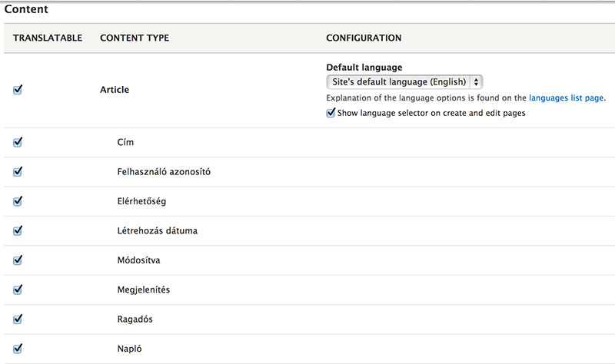Screen dimensions: 615x364
Task: Click the Article content type label
Action: (115, 90)
